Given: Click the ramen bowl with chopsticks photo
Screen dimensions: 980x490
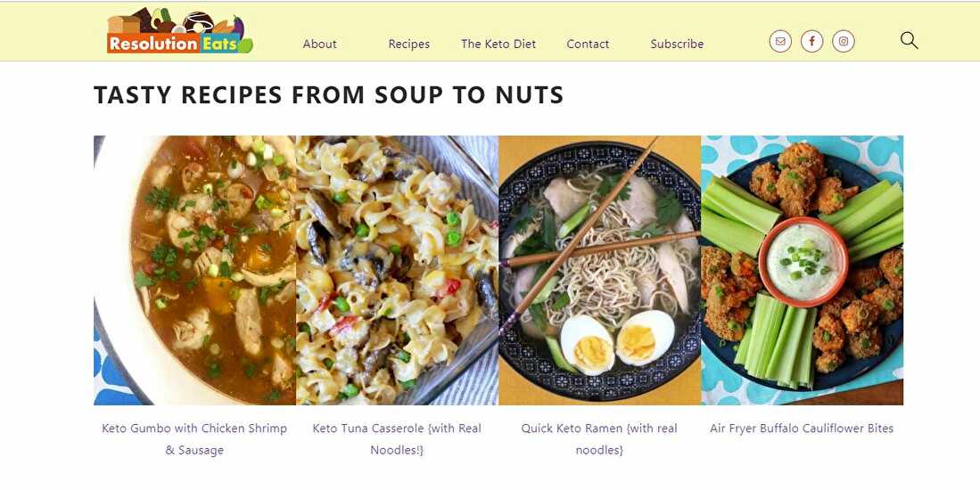Looking at the screenshot, I should 599,270.
